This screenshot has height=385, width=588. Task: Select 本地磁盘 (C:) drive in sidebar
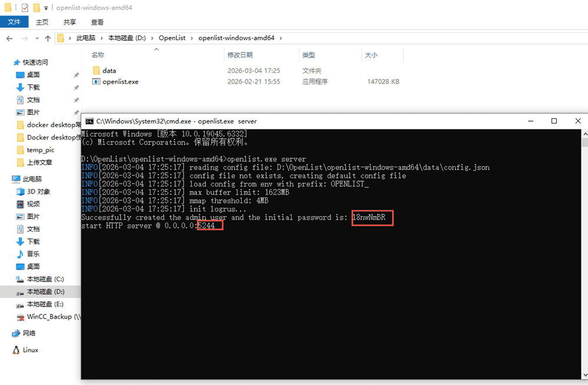coord(45,279)
